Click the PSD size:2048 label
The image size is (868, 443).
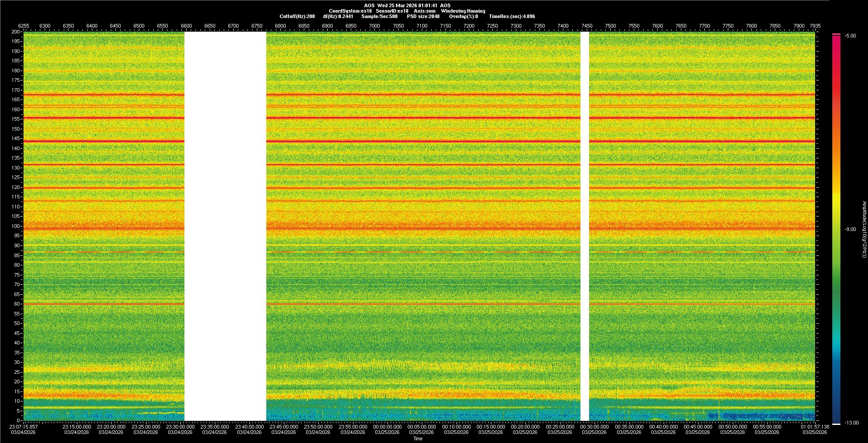tap(423, 16)
